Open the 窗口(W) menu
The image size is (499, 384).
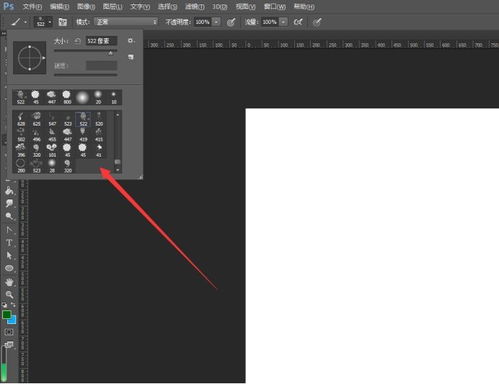(275, 7)
